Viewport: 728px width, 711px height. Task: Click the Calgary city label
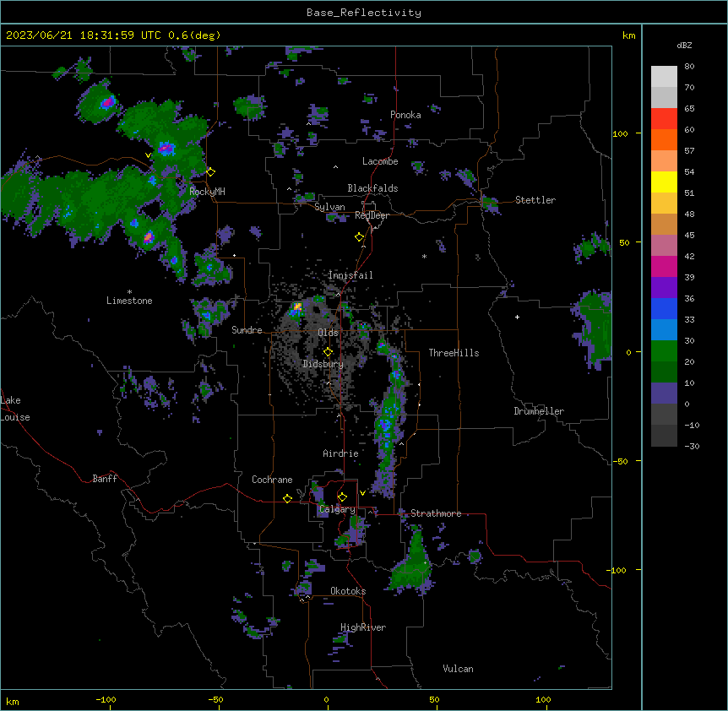pos(337,509)
